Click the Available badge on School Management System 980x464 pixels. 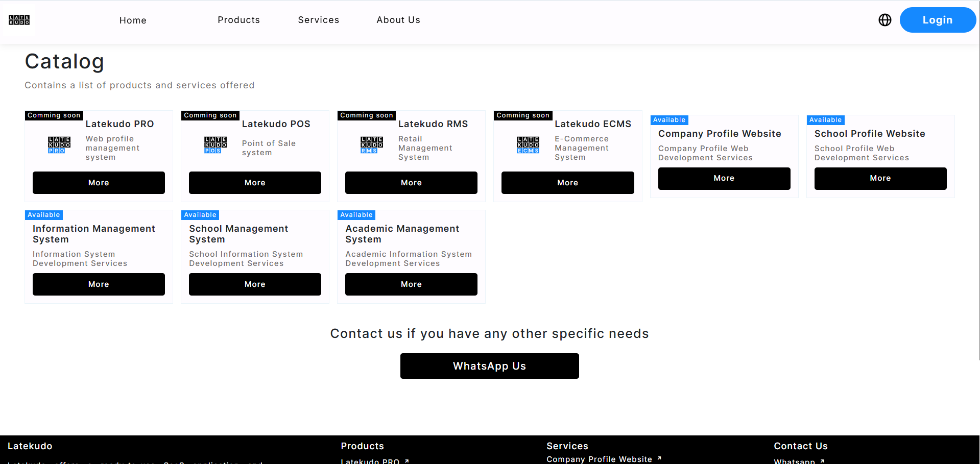pyautogui.click(x=200, y=215)
